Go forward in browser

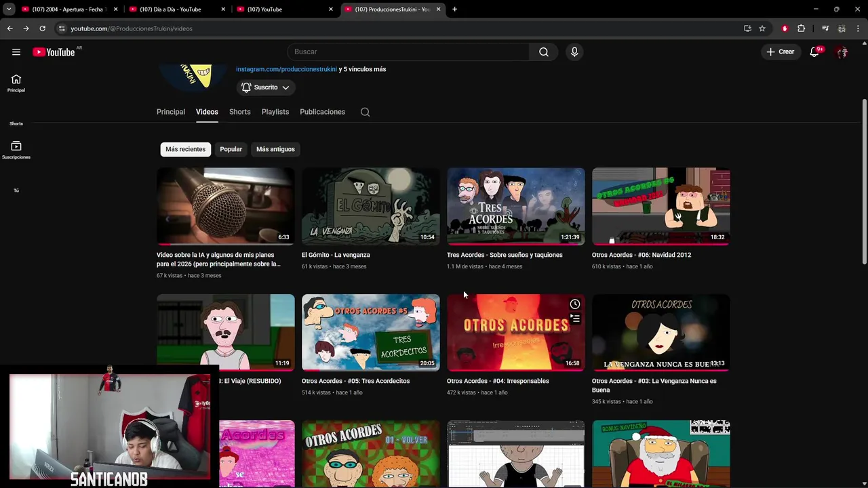pos(26,28)
